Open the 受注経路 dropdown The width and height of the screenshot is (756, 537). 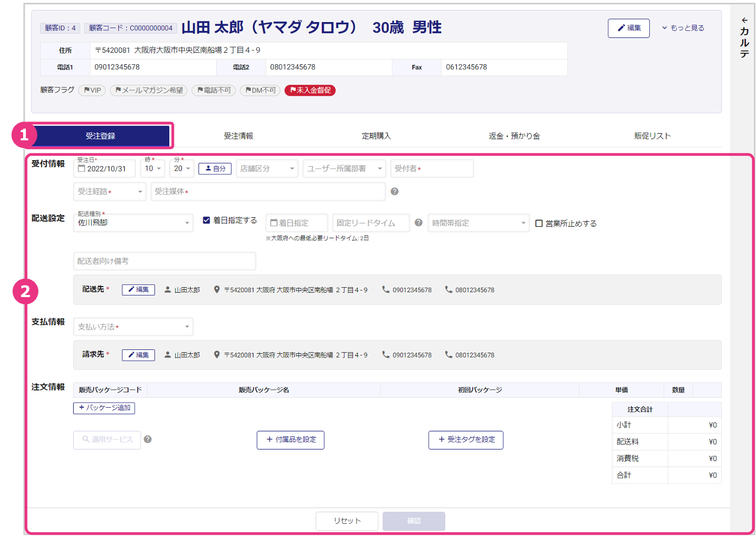coord(110,191)
